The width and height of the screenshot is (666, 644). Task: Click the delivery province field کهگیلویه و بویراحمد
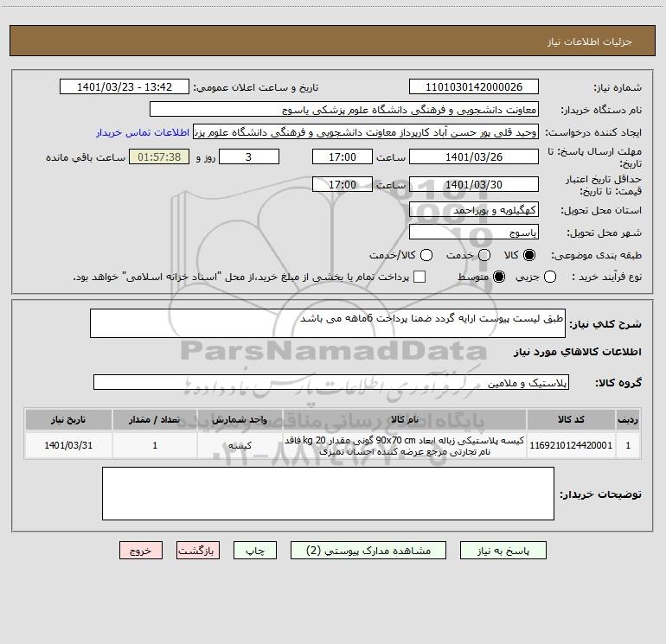(x=474, y=209)
